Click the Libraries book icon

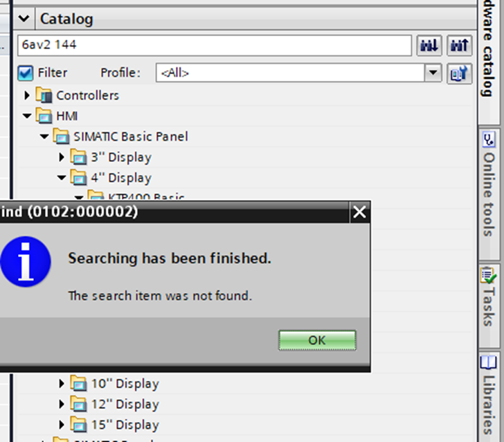489,362
